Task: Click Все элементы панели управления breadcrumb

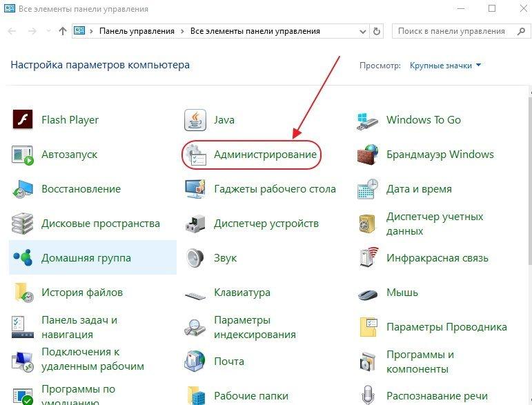Action: [x=255, y=31]
